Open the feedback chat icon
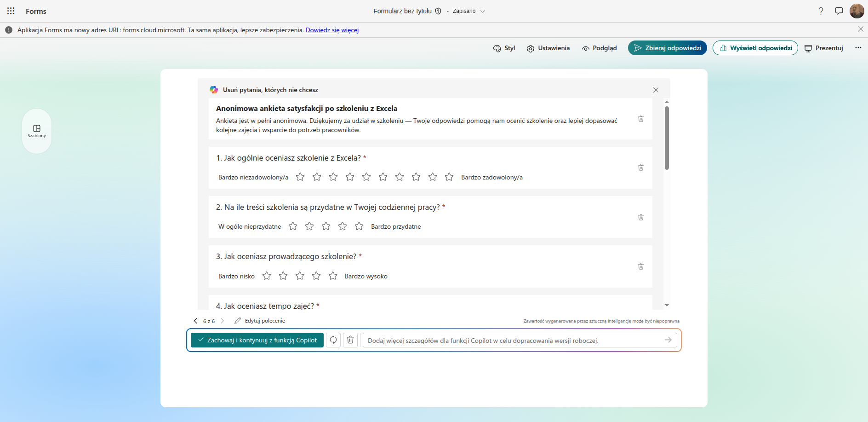Screen dimensions: 868x422 (839, 11)
